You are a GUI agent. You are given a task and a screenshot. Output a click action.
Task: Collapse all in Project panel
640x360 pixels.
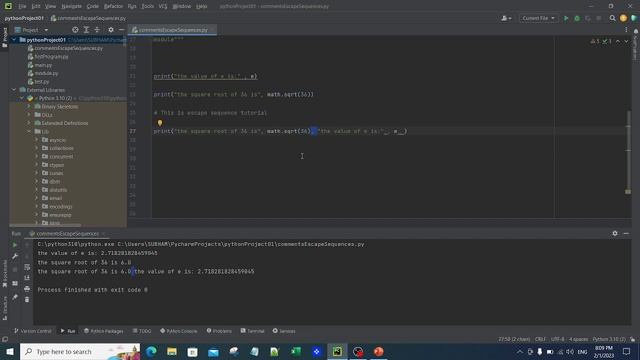pos(97,30)
